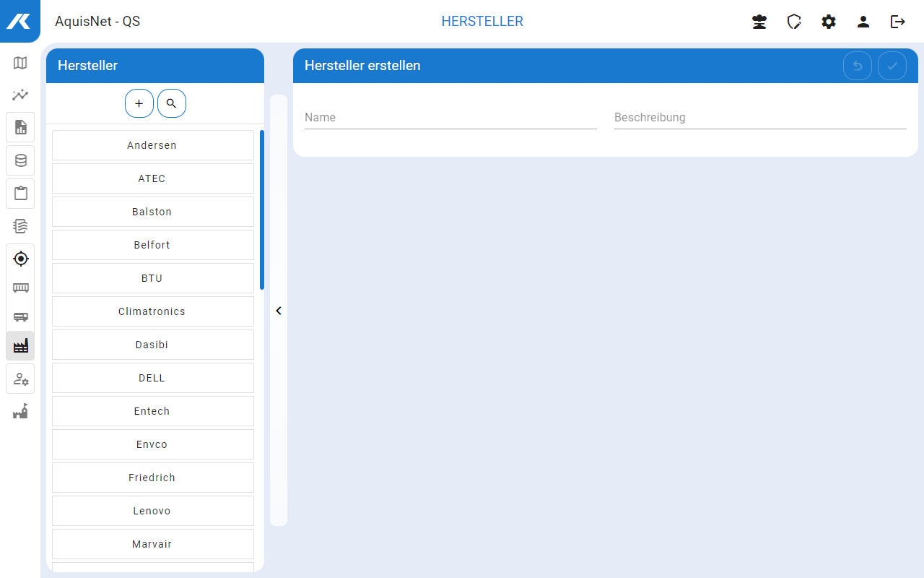Open the report document sidebar icon
The height and width of the screenshot is (578, 924).
20,127
